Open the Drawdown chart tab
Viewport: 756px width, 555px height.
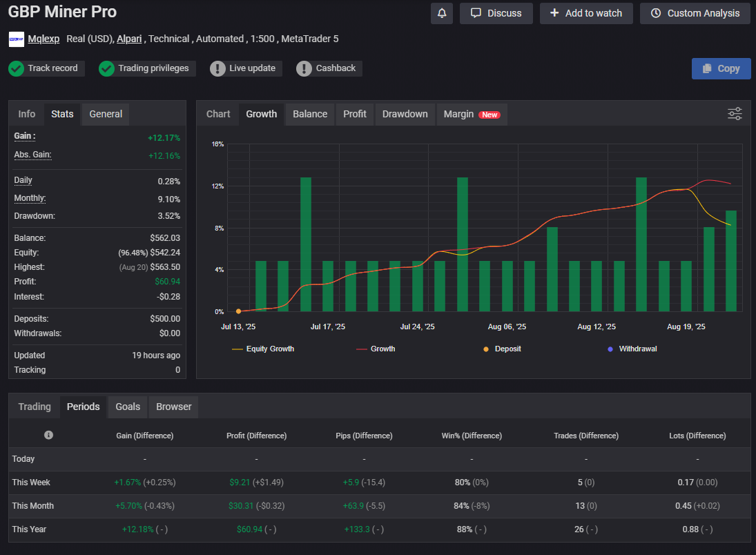point(405,114)
